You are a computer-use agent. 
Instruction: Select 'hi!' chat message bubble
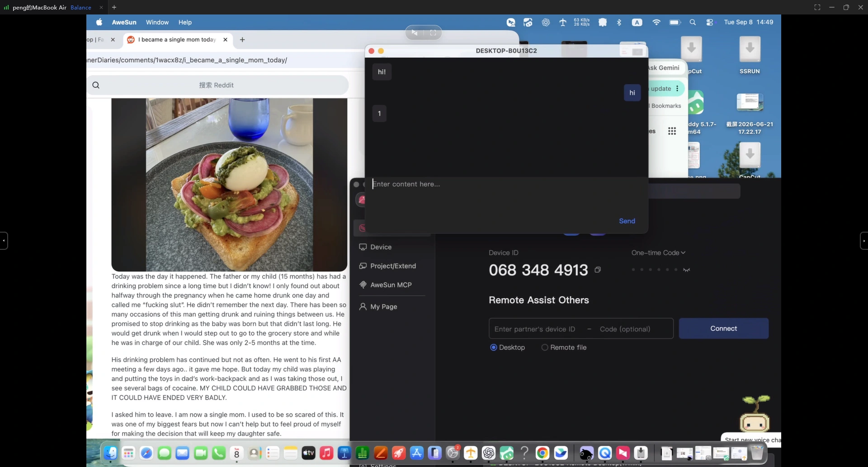pos(382,72)
